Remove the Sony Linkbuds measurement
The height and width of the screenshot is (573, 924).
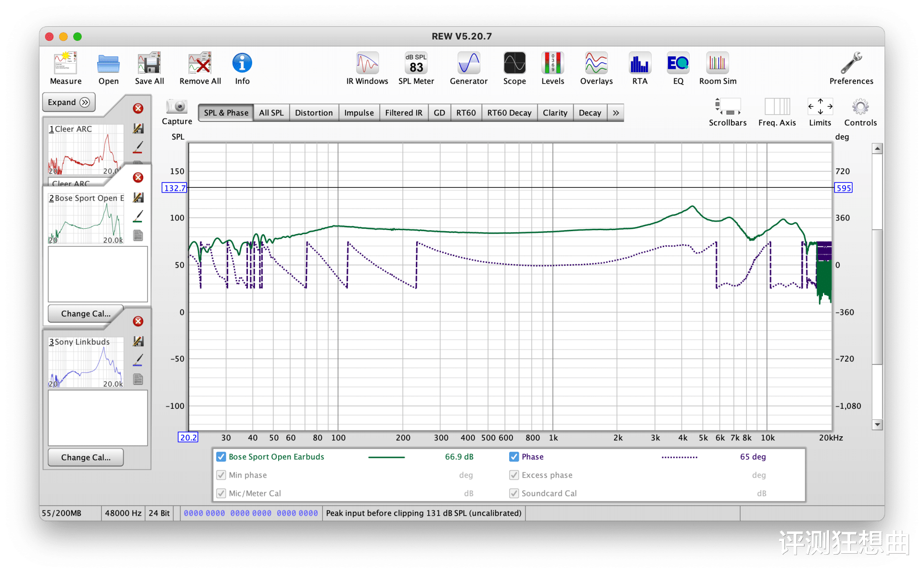138,321
